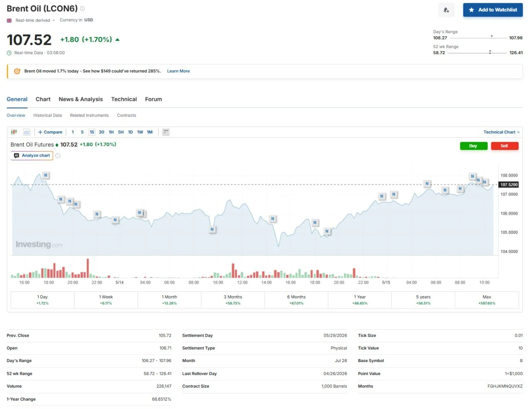Click the Point Value 1=$1,000
This screenshot has height=409, width=532.
(514, 374)
